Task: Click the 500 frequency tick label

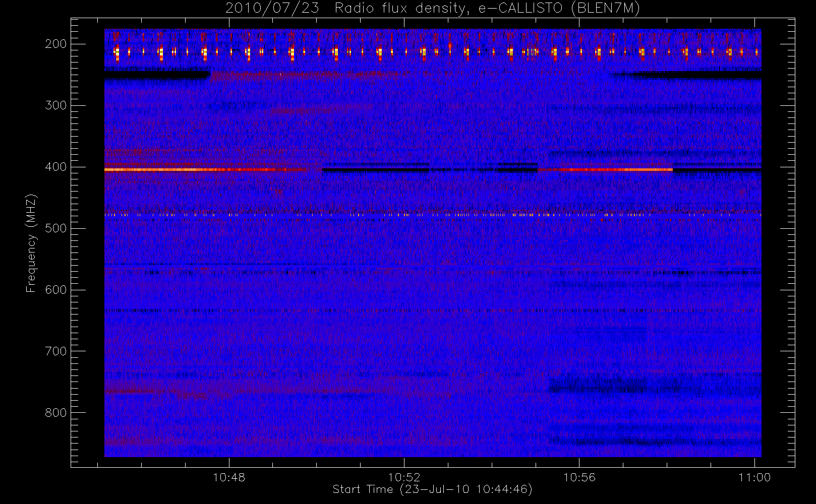Action: 56,228
